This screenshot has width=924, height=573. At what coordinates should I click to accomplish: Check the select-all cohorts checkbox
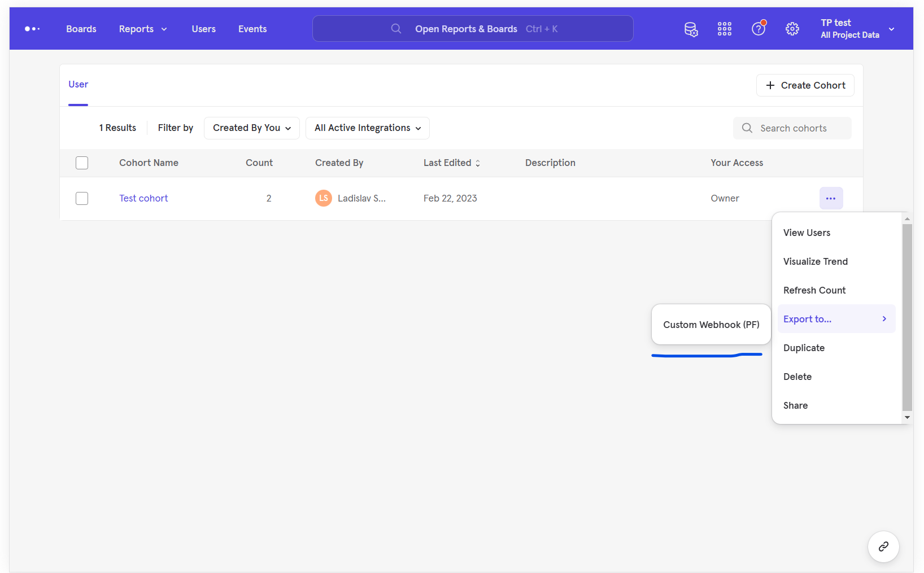(x=81, y=163)
